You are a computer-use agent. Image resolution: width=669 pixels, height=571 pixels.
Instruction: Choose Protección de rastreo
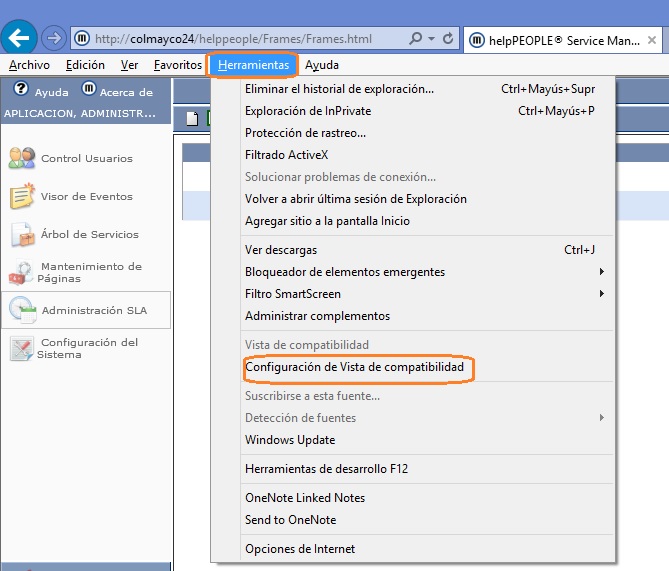(x=413, y=133)
